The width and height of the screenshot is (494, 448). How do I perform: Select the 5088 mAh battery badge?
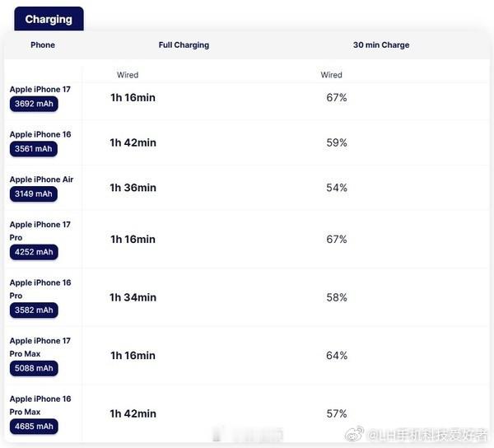[x=34, y=368]
